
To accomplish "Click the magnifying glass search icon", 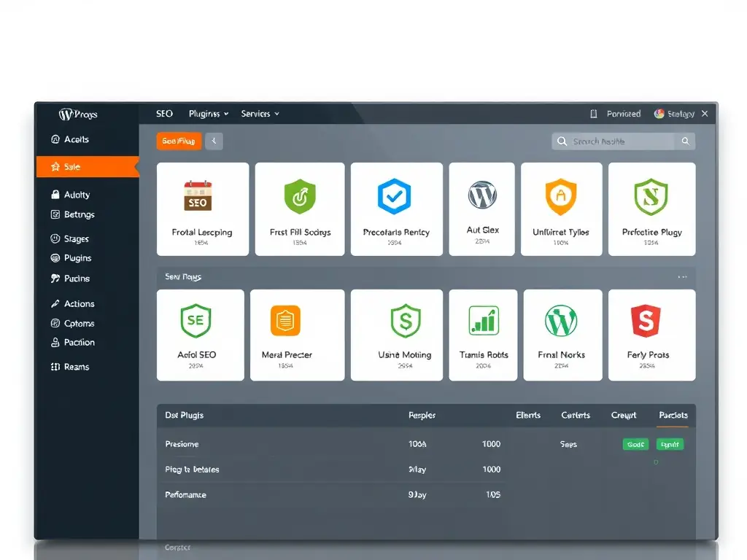I will tap(684, 141).
